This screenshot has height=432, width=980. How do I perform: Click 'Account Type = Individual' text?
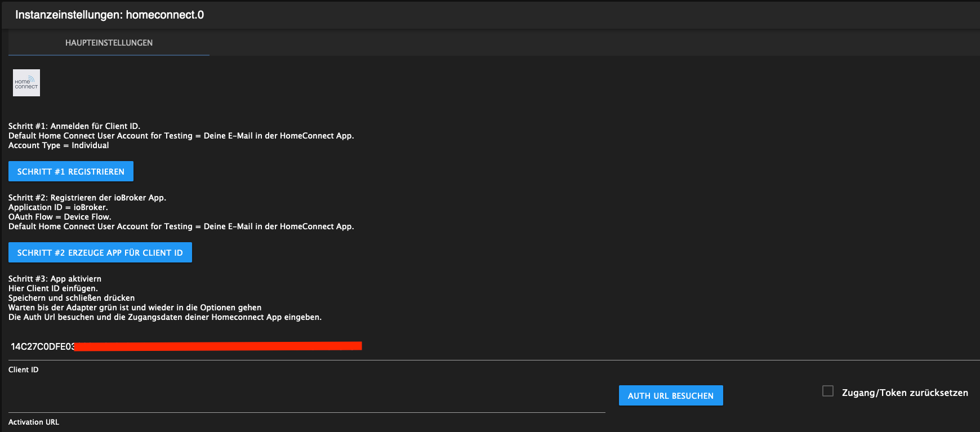tap(59, 145)
